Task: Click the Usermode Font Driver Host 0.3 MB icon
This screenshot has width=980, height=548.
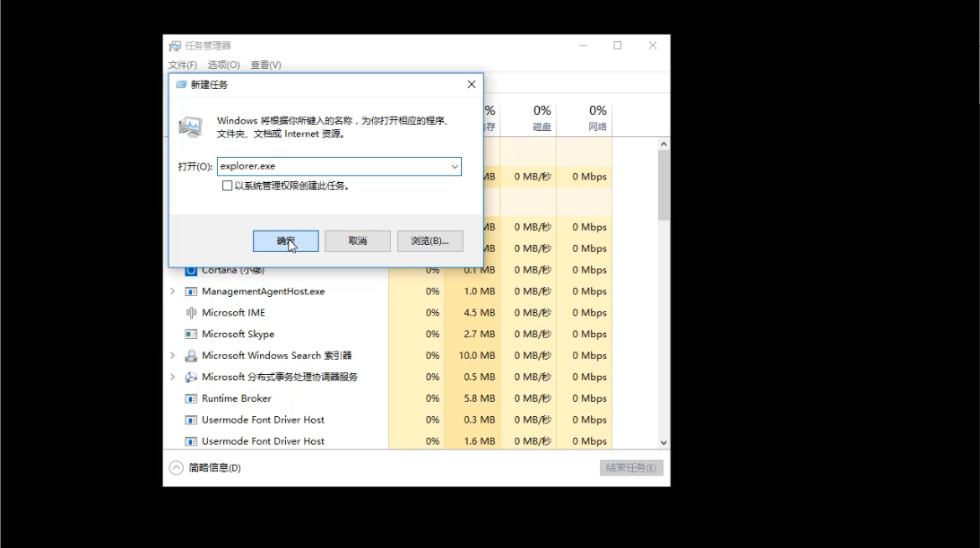Action: point(191,420)
